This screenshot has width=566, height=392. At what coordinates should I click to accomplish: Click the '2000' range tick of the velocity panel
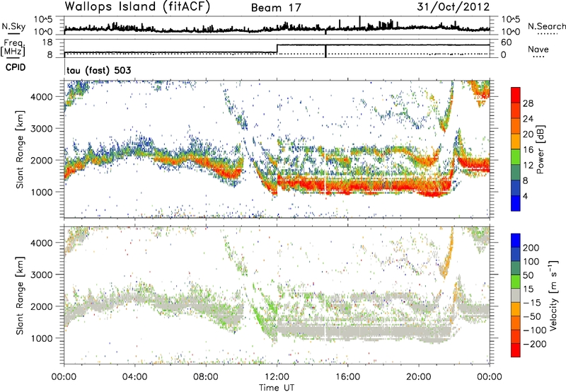(x=42, y=306)
